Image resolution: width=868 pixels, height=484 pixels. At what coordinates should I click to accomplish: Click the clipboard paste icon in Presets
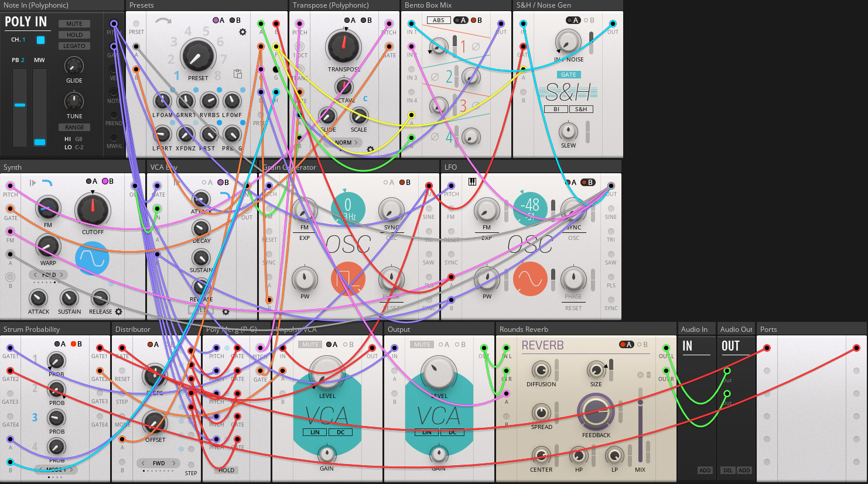point(238,74)
